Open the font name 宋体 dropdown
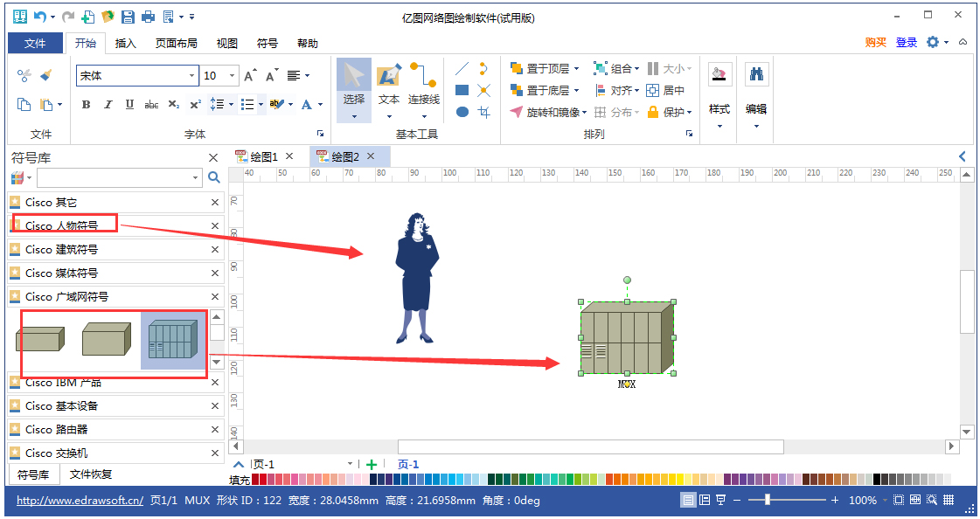Screen dimensions: 980x519 (x=191, y=75)
